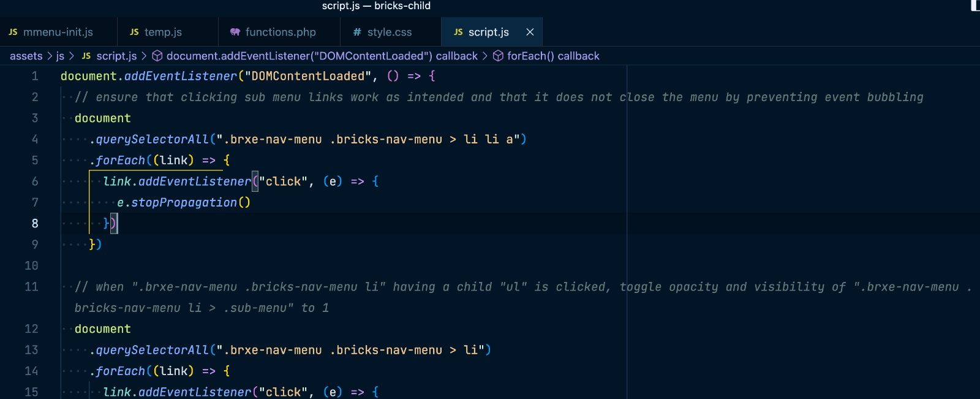Expand the js folder breadcrumb
Viewport: 980px width, 399px height.
(x=60, y=56)
